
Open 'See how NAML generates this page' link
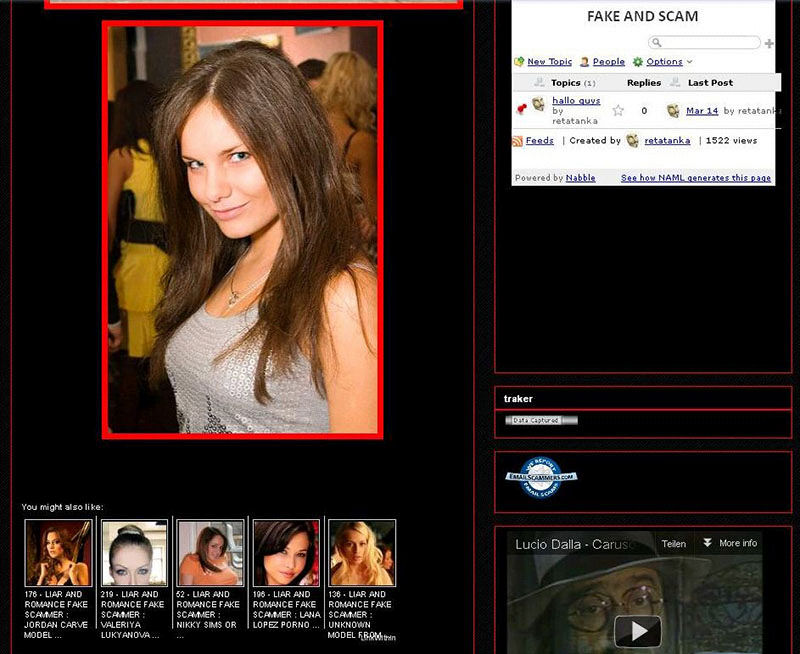point(696,178)
